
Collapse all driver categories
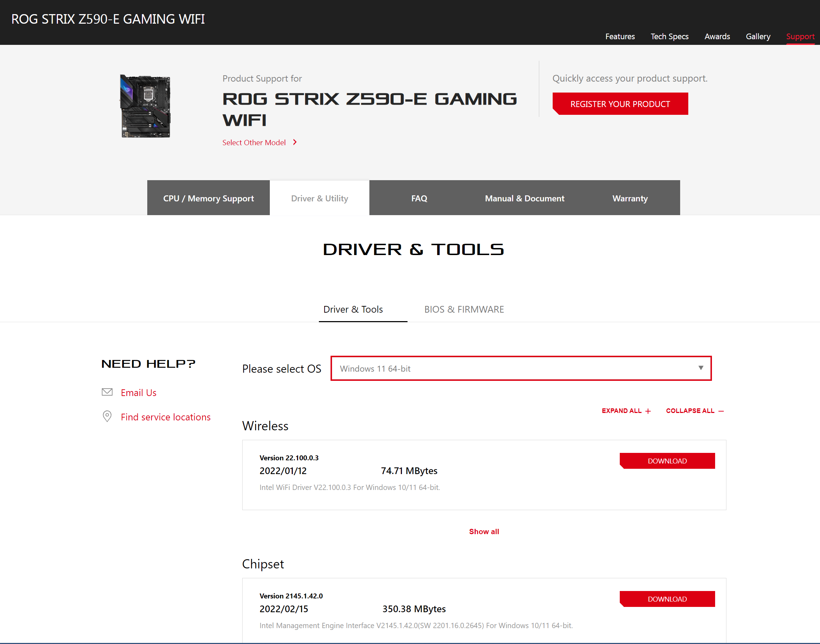(x=695, y=411)
